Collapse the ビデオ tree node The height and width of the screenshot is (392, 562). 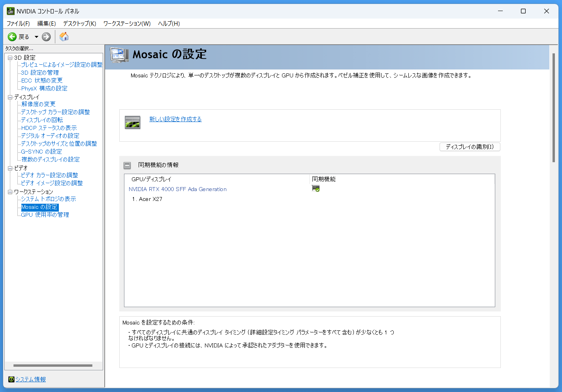pos(10,168)
